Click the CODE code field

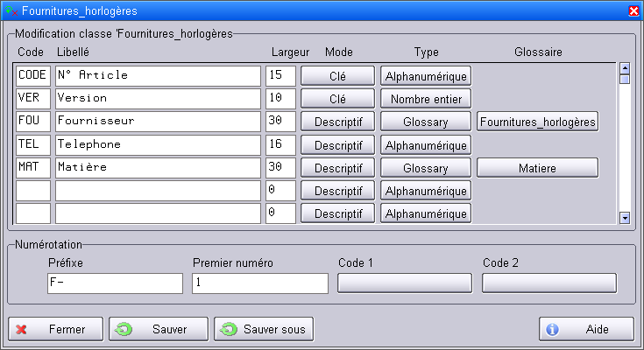[x=33, y=76]
